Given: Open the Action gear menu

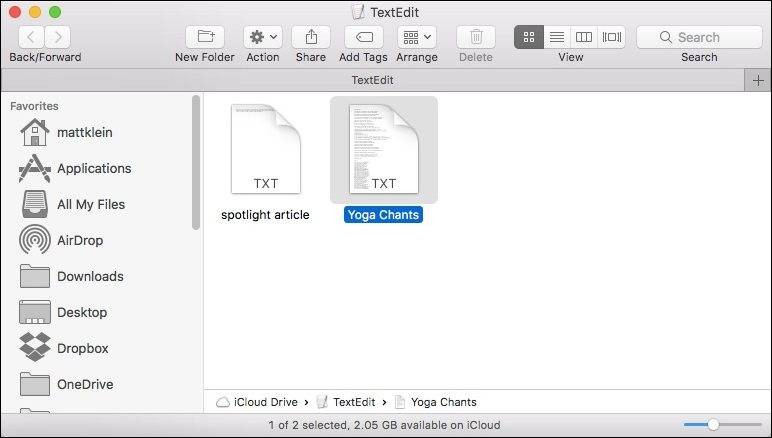Looking at the screenshot, I should tap(263, 37).
